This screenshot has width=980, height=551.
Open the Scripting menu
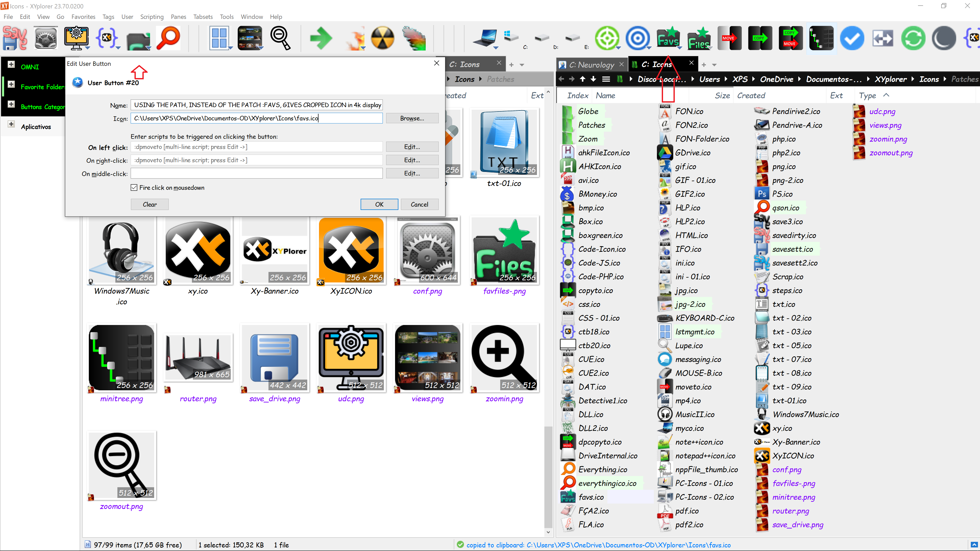click(x=152, y=17)
